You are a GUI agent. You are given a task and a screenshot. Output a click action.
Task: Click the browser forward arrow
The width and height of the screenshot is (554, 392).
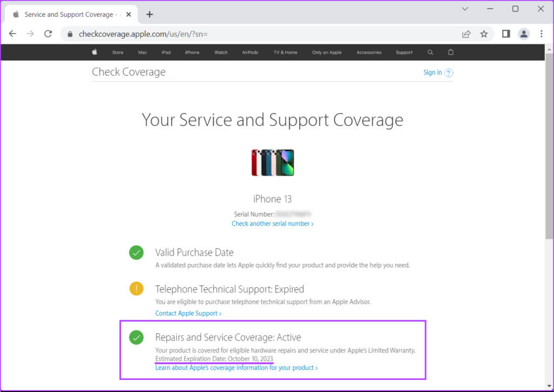[x=30, y=34]
